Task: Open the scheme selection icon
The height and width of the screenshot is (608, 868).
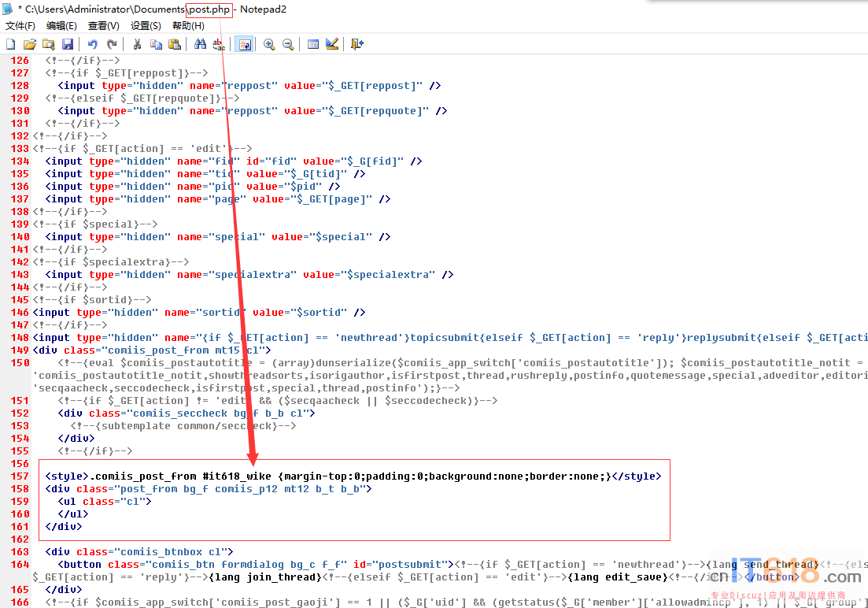Action: (x=312, y=44)
